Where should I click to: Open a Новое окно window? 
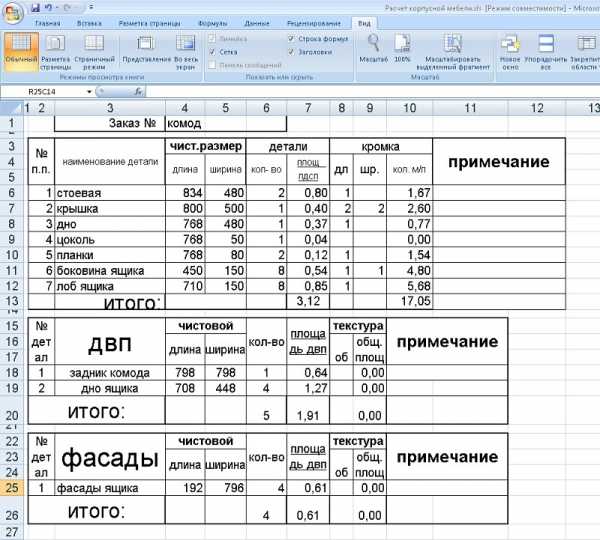(510, 50)
